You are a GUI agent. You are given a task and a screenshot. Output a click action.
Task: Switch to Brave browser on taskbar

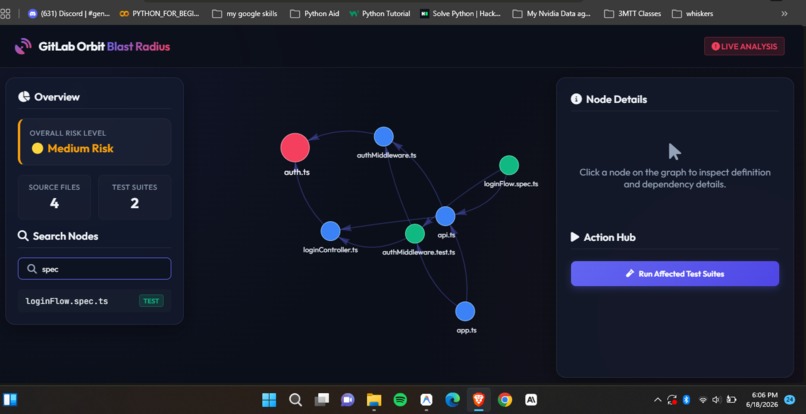pos(479,400)
